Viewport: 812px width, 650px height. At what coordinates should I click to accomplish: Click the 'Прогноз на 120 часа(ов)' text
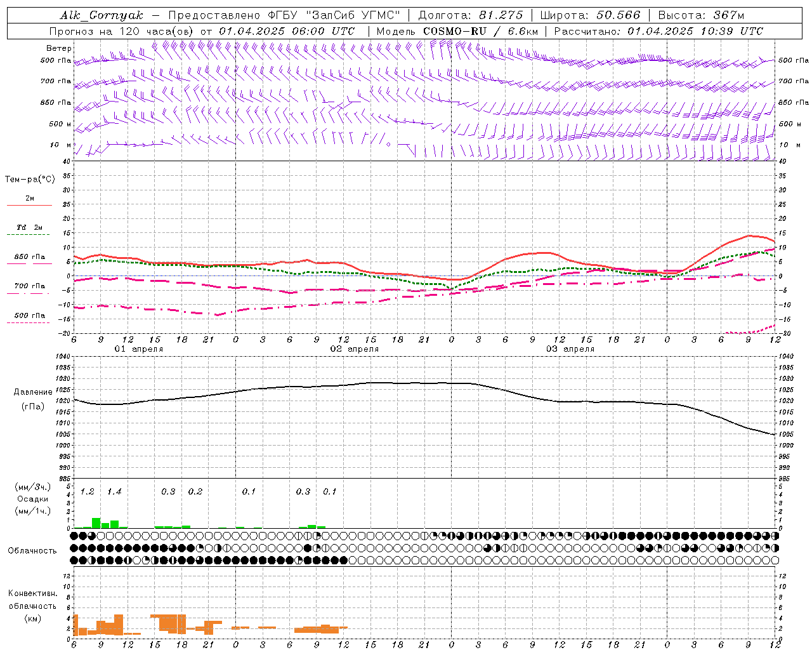point(122,31)
